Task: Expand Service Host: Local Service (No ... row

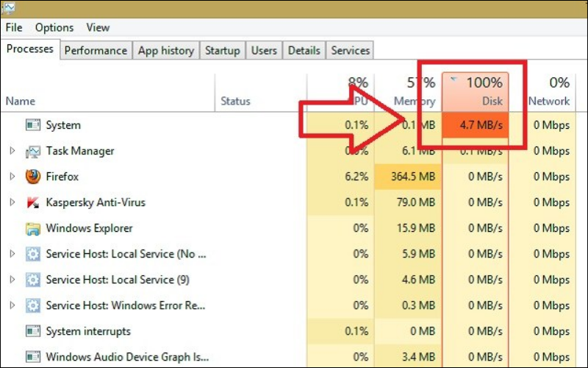Action: point(12,253)
